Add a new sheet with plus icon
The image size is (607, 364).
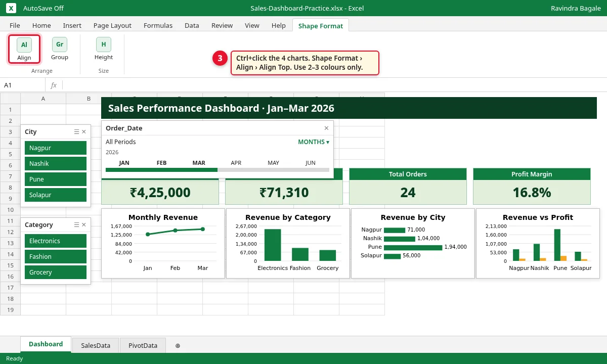tap(178, 346)
